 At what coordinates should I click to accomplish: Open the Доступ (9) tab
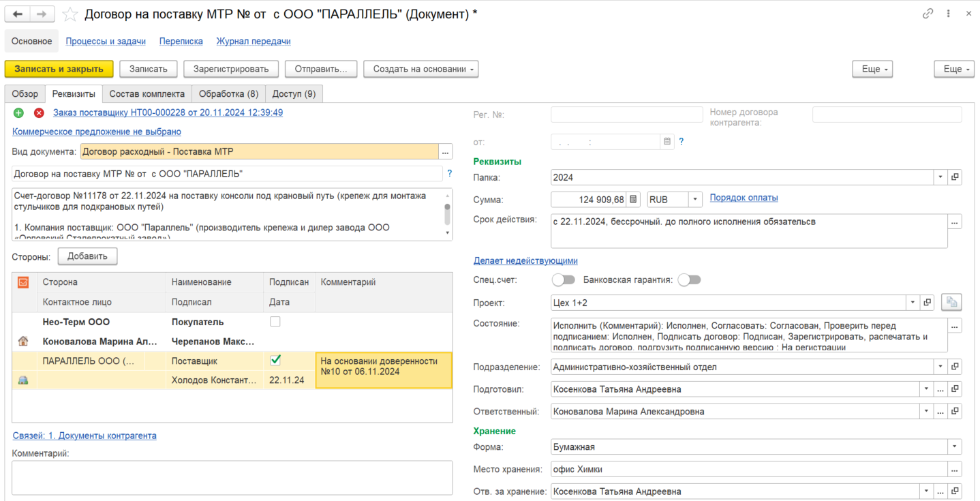[x=294, y=94]
